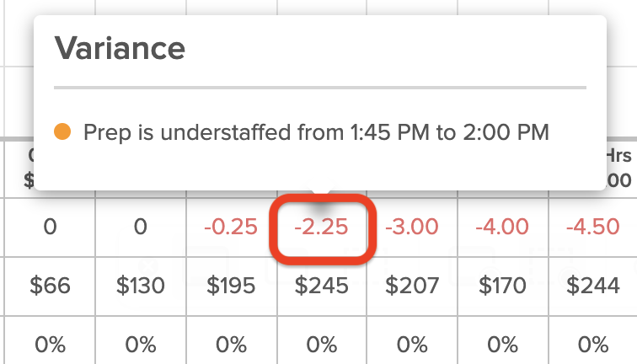
Task: Click the orange understaffed warning dot
Action: [62, 131]
